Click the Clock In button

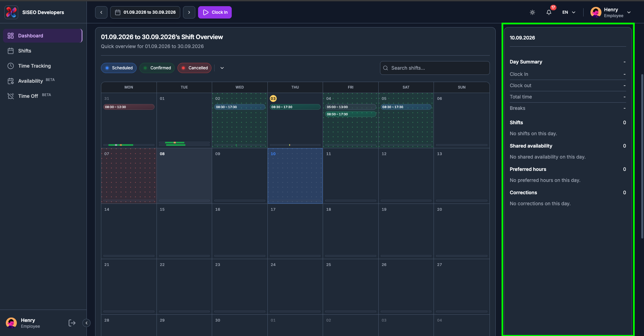215,12
